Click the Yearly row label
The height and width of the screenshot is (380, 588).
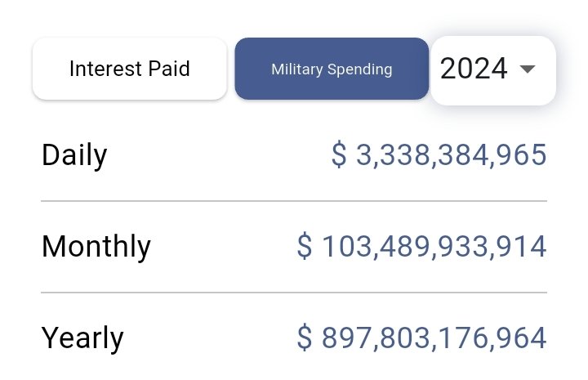[82, 338]
